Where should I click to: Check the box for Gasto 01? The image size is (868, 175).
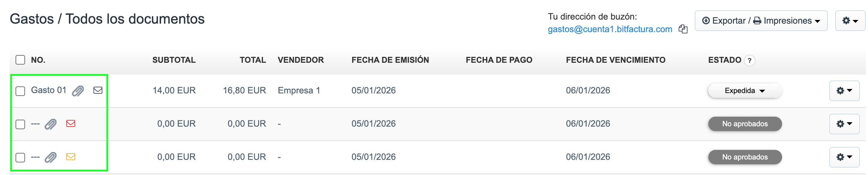[20, 91]
